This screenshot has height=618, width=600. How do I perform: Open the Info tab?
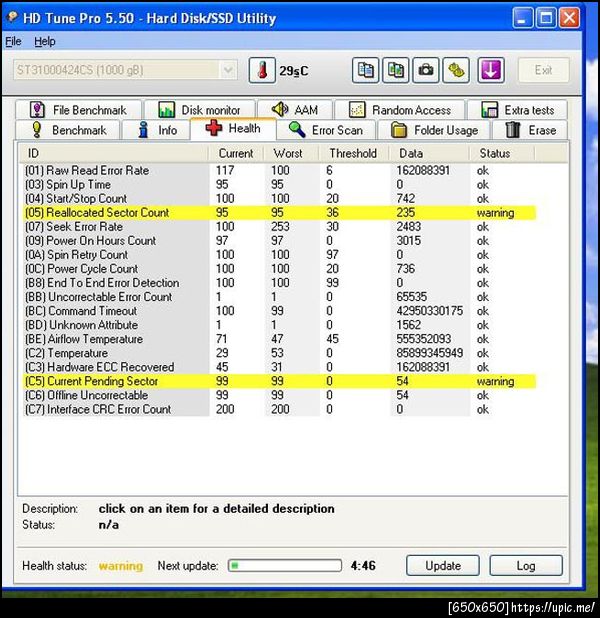[156, 130]
